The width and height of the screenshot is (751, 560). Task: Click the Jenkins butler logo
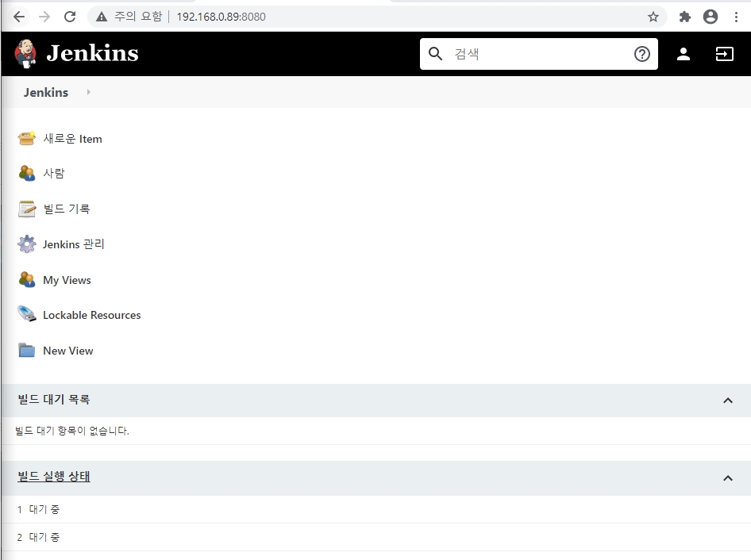pos(25,54)
